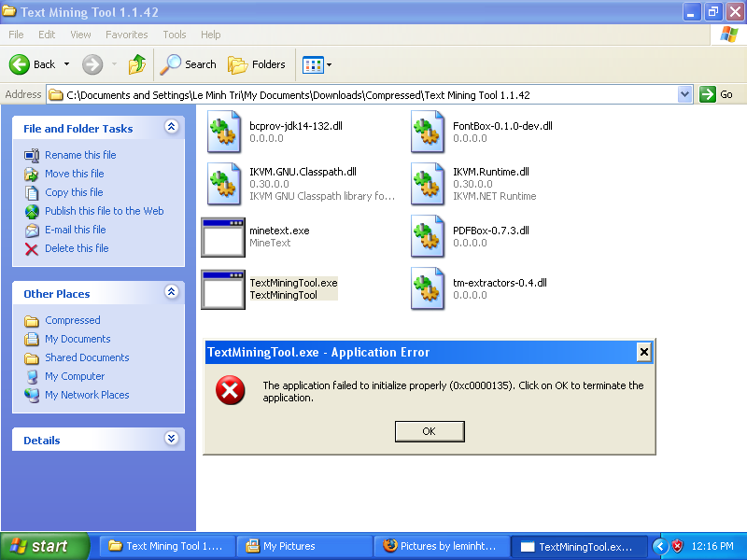Click Delete this file

click(77, 248)
